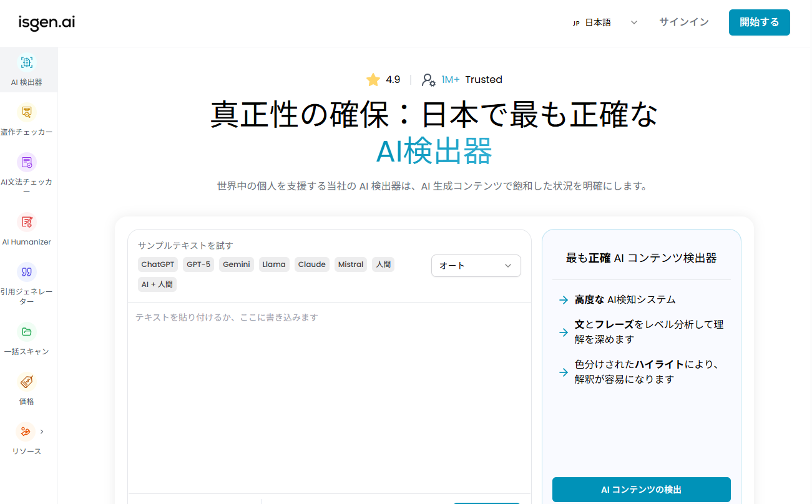The image size is (812, 504).
Task: Open the 一括スキャン folder icon
Action: 27,332
